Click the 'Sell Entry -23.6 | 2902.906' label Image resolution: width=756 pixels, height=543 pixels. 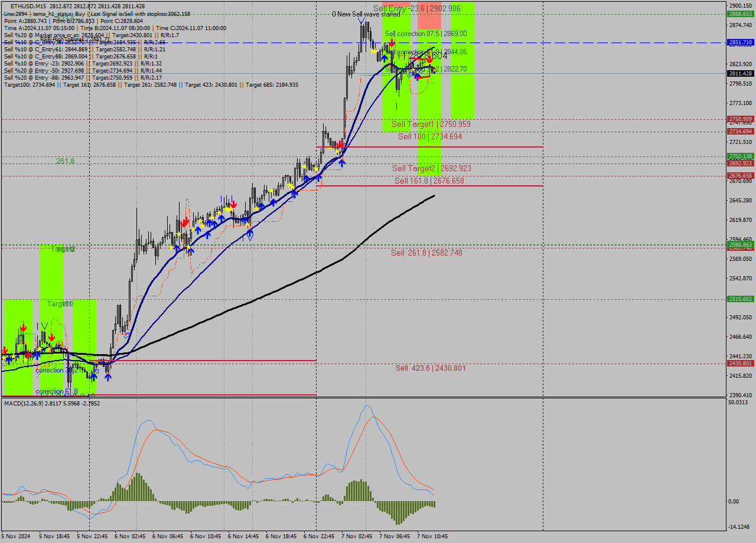click(x=416, y=9)
